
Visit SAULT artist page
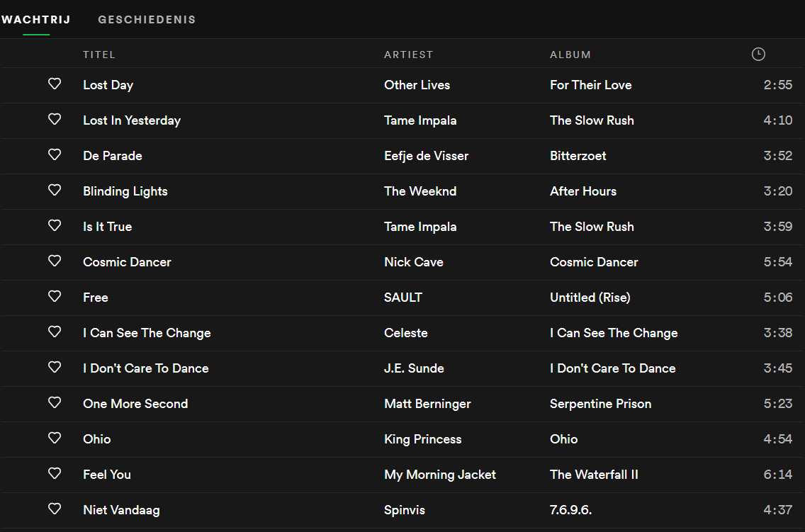pyautogui.click(x=403, y=298)
